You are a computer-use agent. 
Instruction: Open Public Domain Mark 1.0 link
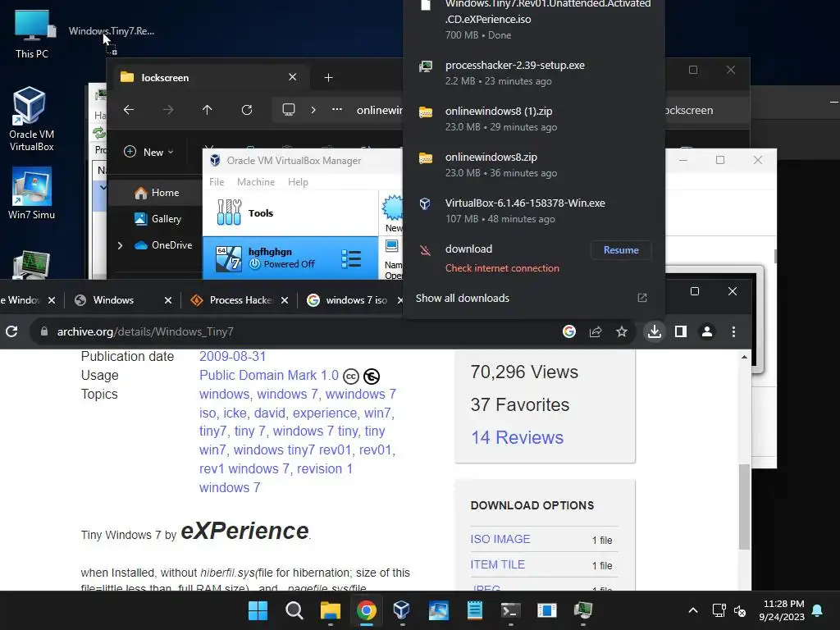click(269, 376)
